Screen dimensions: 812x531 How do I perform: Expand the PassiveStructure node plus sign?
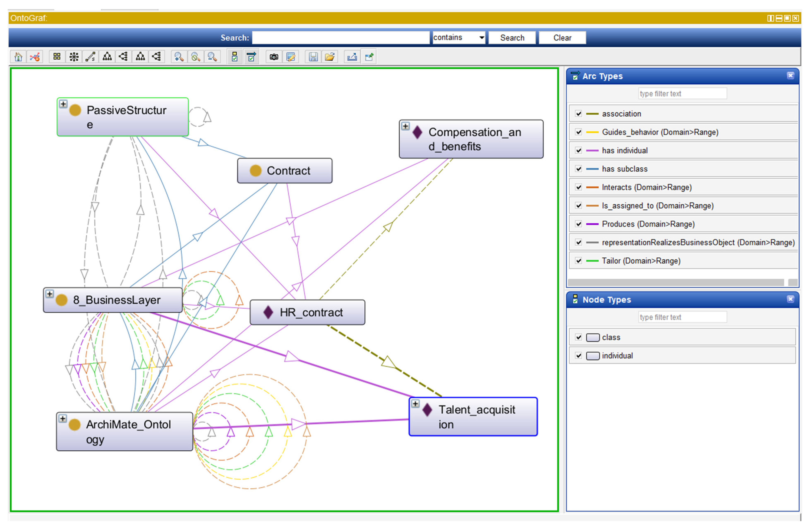(x=63, y=104)
